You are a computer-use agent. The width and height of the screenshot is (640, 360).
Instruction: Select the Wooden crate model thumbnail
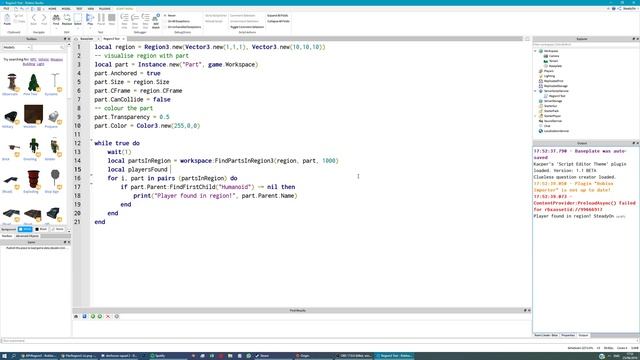(x=33, y=115)
